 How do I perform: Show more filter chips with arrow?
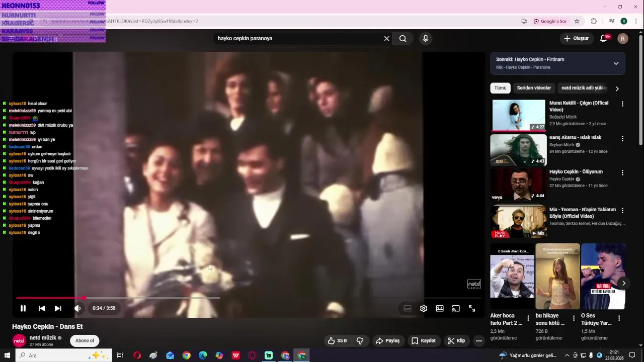[617, 88]
